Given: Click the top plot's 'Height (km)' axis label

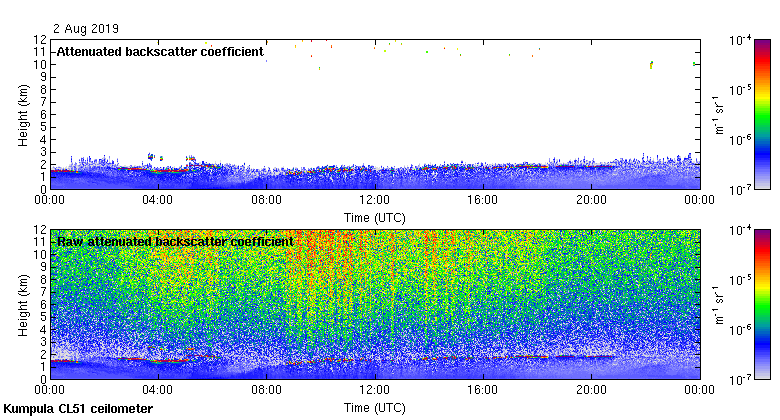Looking at the screenshot, I should point(23,115).
